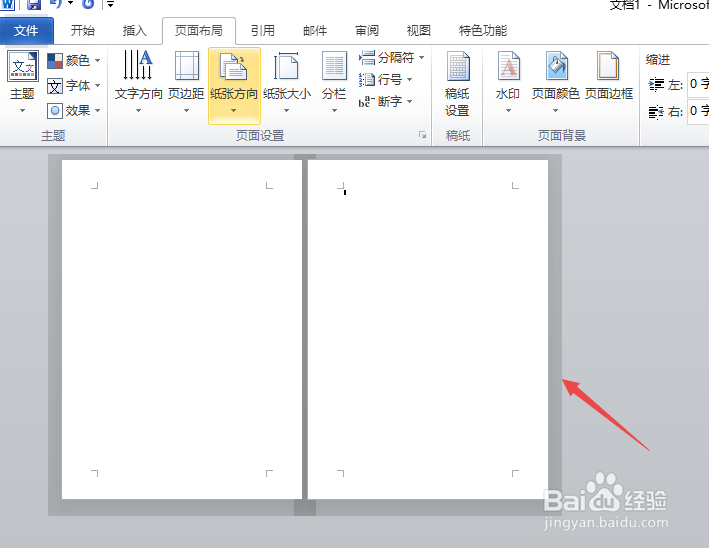Expand the 页面颜色 dropdown arrow

tap(556, 110)
